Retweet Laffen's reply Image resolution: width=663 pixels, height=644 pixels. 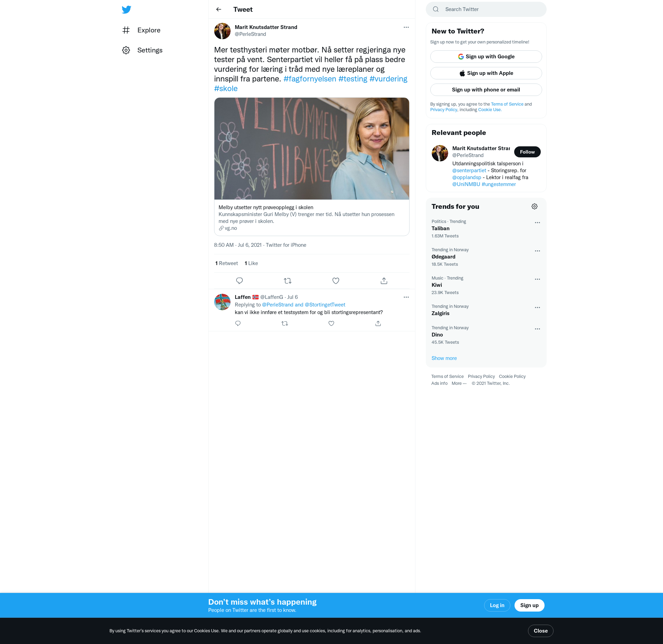click(x=285, y=323)
